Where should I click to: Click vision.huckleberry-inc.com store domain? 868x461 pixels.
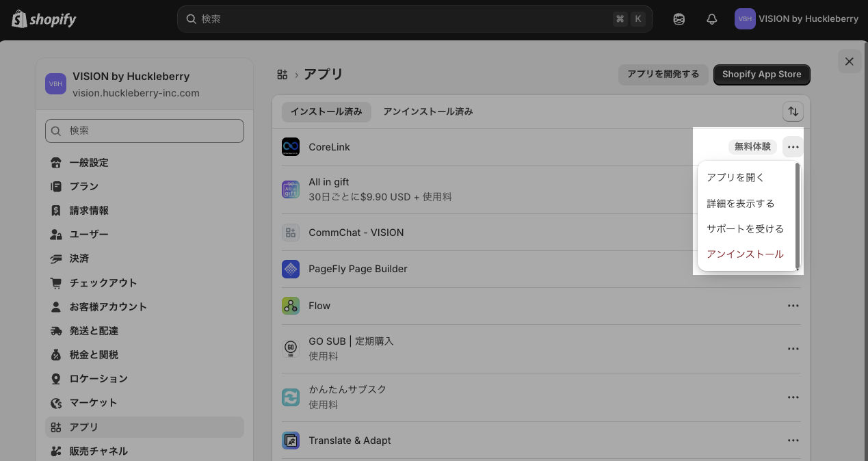(136, 93)
